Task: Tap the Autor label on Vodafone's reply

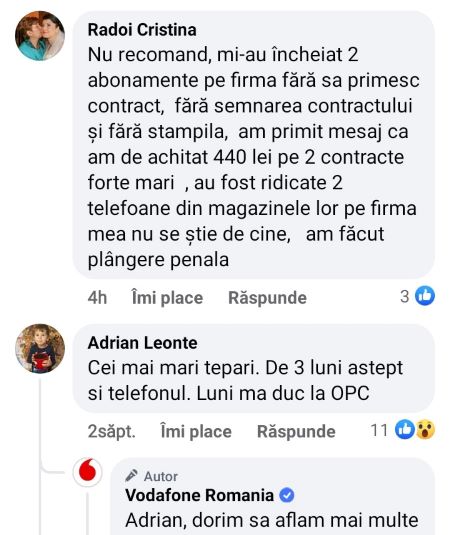Action: (161, 476)
